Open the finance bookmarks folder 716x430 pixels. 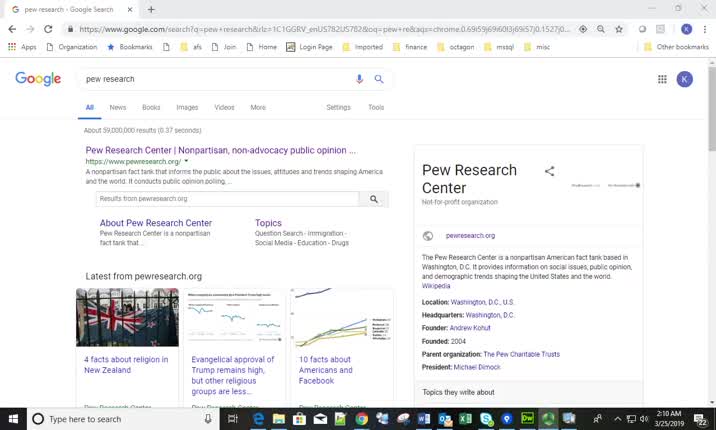[x=410, y=47]
